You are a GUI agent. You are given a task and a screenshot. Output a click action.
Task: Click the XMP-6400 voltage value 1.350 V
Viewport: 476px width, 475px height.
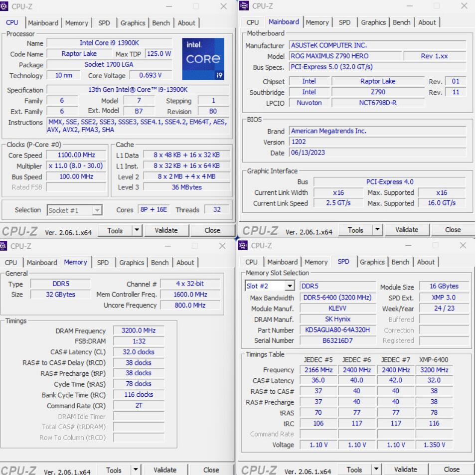(x=434, y=445)
